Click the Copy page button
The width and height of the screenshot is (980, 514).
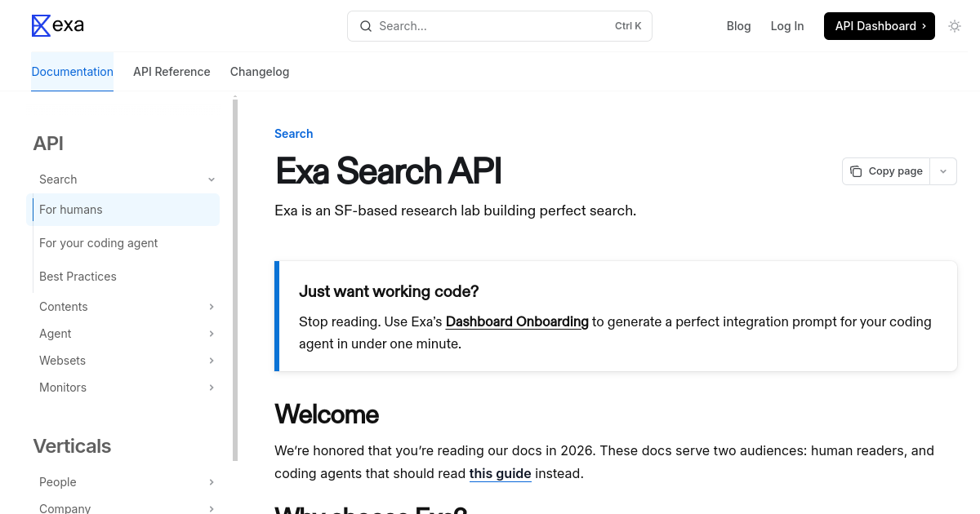point(886,171)
